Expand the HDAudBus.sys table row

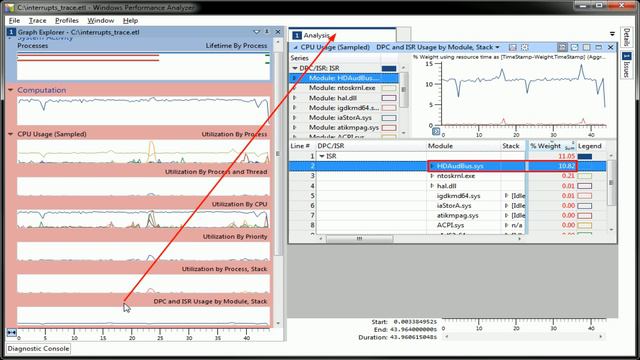click(432, 166)
